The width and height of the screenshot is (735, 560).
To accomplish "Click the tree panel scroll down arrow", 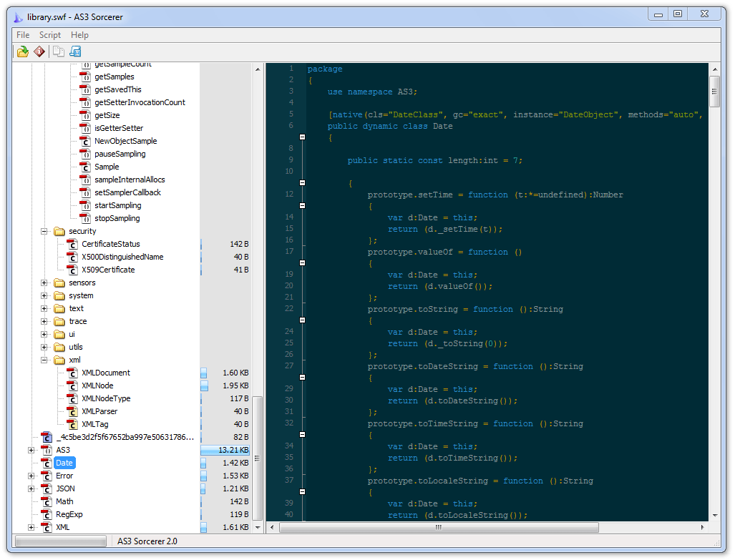I will pos(258,527).
